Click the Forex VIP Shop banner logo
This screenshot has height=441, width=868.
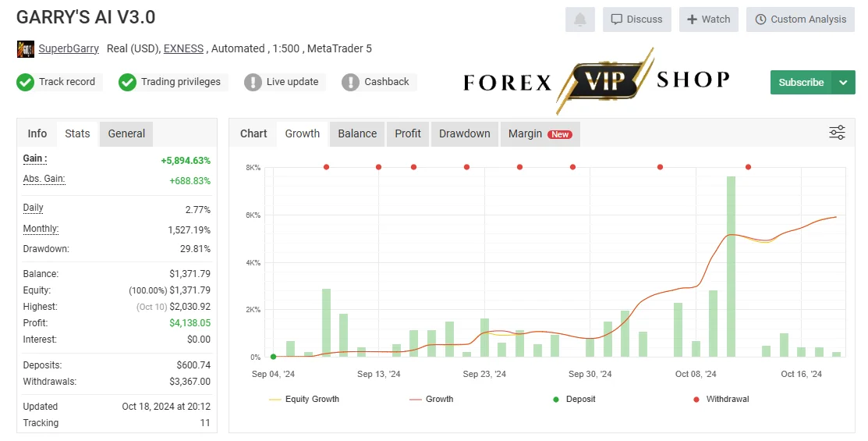(596, 81)
